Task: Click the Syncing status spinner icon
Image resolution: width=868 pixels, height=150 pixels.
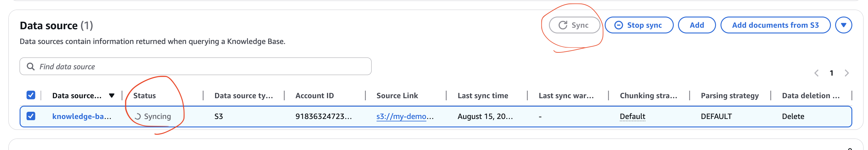Action: [138, 117]
